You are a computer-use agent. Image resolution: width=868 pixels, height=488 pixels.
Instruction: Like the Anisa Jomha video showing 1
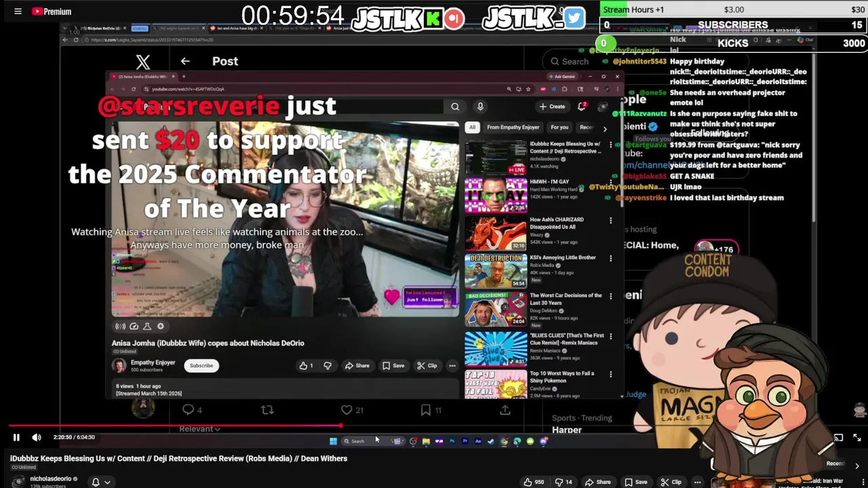306,365
